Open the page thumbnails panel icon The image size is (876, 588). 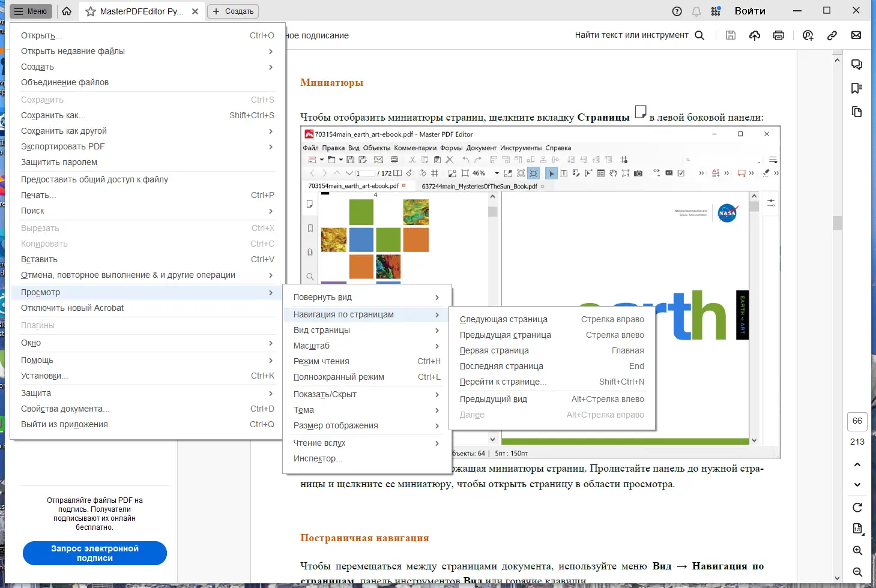(857, 112)
